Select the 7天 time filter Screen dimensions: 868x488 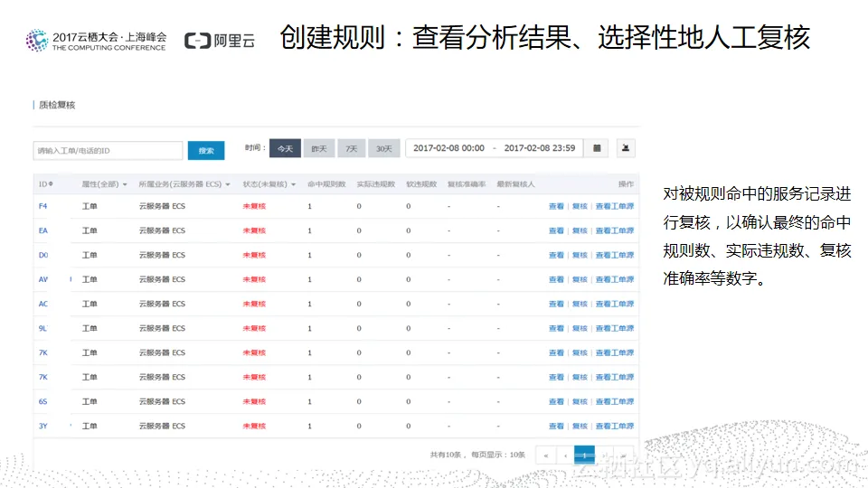(x=351, y=148)
